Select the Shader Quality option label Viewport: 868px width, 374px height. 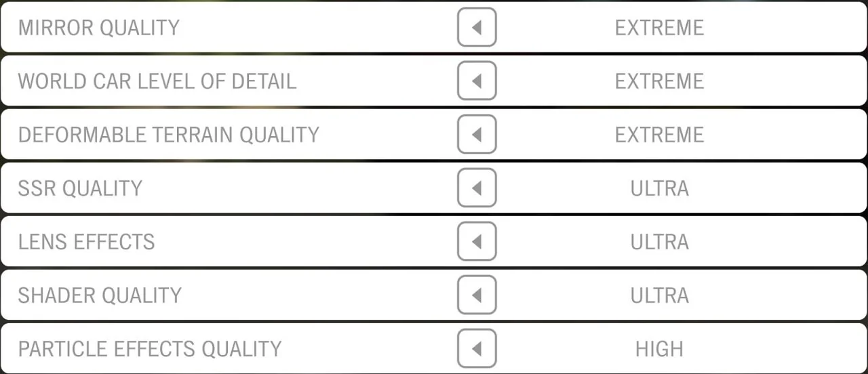pos(100,295)
